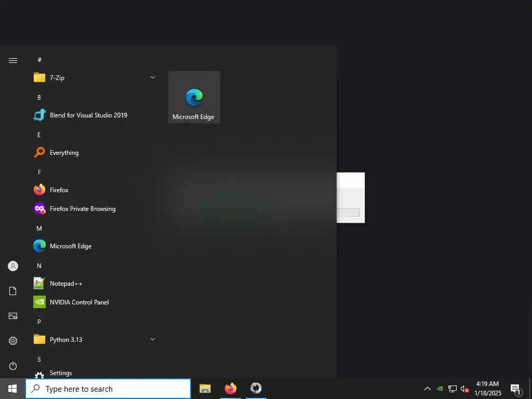Jump to letter index '#' header

(x=39, y=60)
